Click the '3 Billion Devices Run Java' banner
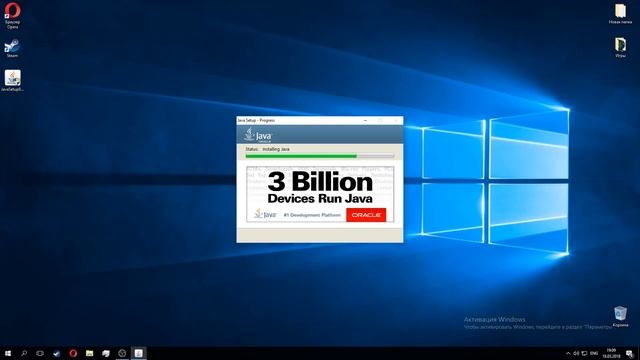This screenshot has height=360, width=640. pyautogui.click(x=320, y=194)
